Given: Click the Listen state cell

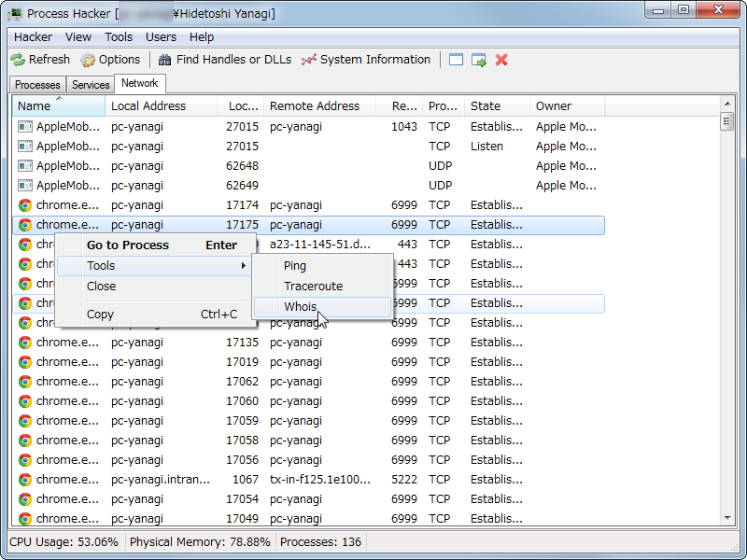Looking at the screenshot, I should (x=486, y=147).
